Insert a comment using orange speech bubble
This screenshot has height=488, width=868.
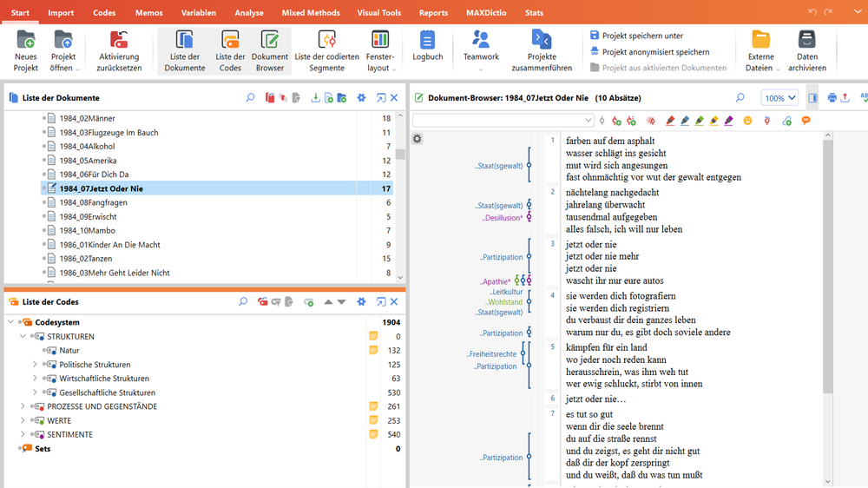806,121
